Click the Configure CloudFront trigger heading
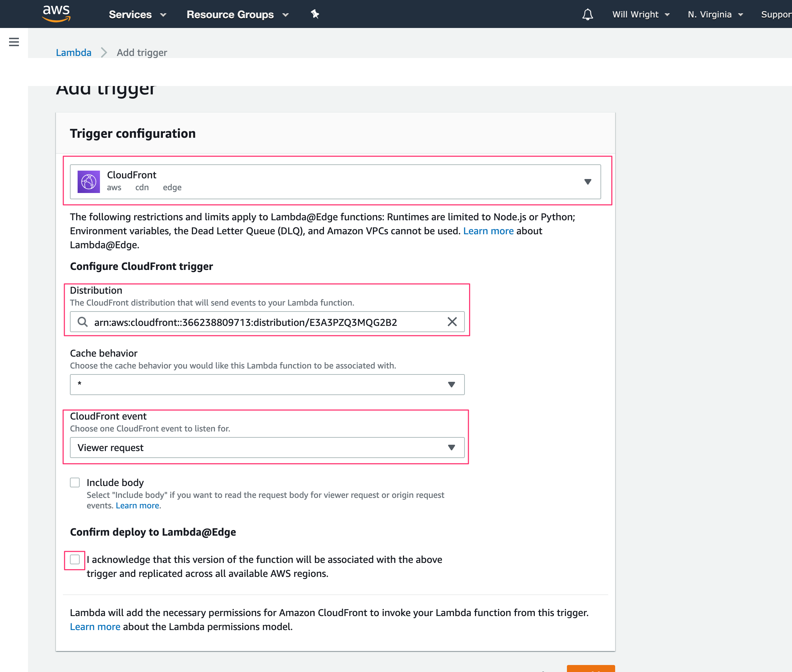This screenshot has width=792, height=672. 142,266
